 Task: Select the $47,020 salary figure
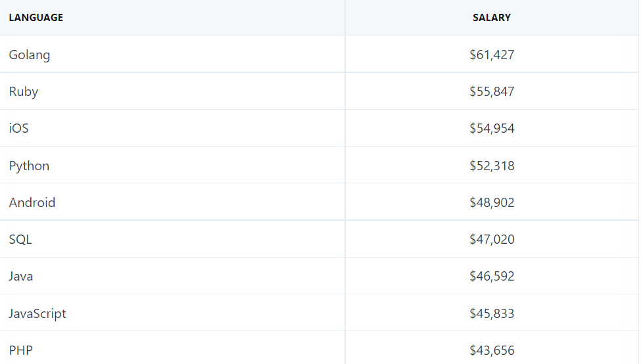492,239
